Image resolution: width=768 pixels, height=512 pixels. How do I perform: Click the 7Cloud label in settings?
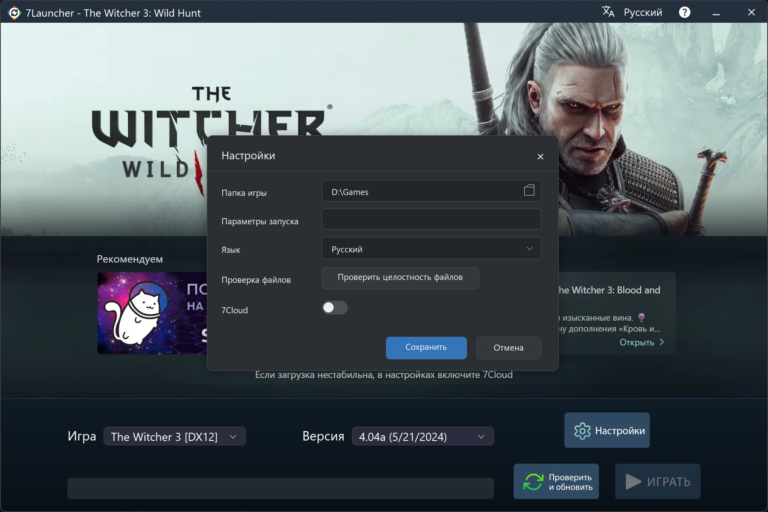235,310
